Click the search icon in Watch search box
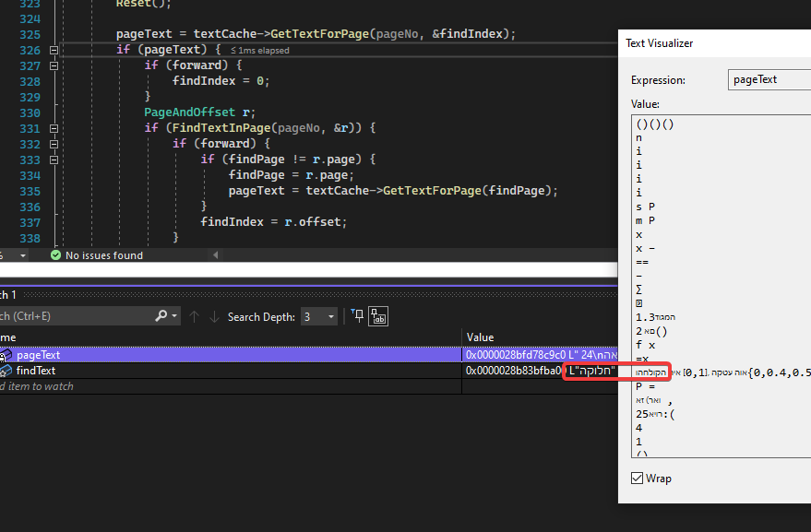The image size is (811, 532). tap(159, 316)
